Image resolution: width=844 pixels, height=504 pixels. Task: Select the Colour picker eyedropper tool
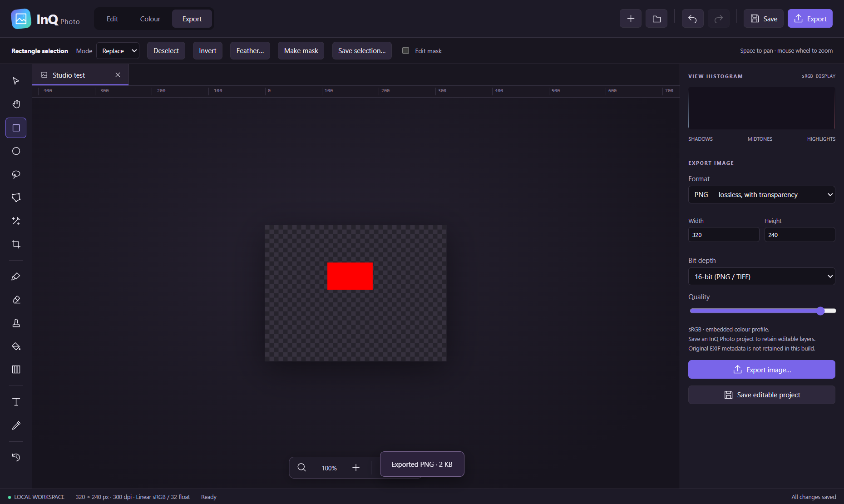(16, 425)
